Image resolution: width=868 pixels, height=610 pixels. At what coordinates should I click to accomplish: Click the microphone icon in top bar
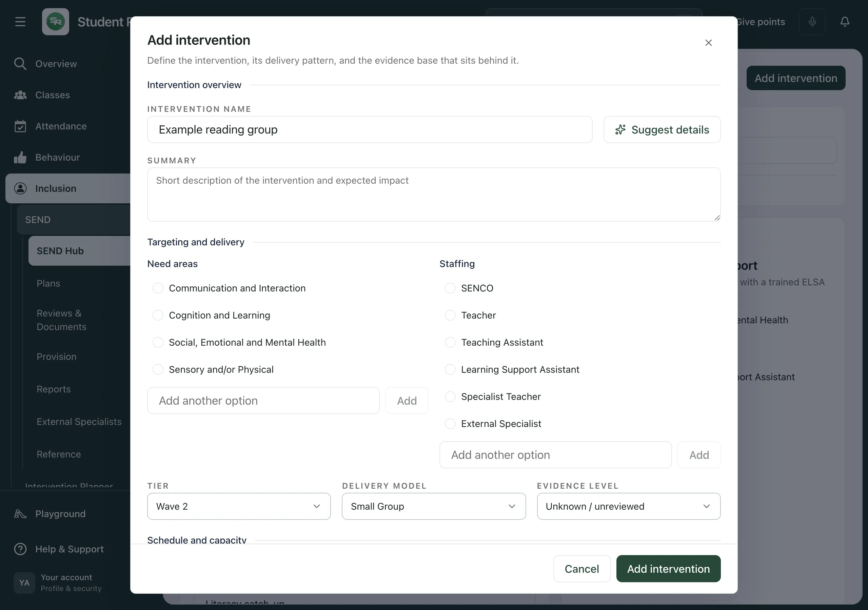(x=812, y=22)
